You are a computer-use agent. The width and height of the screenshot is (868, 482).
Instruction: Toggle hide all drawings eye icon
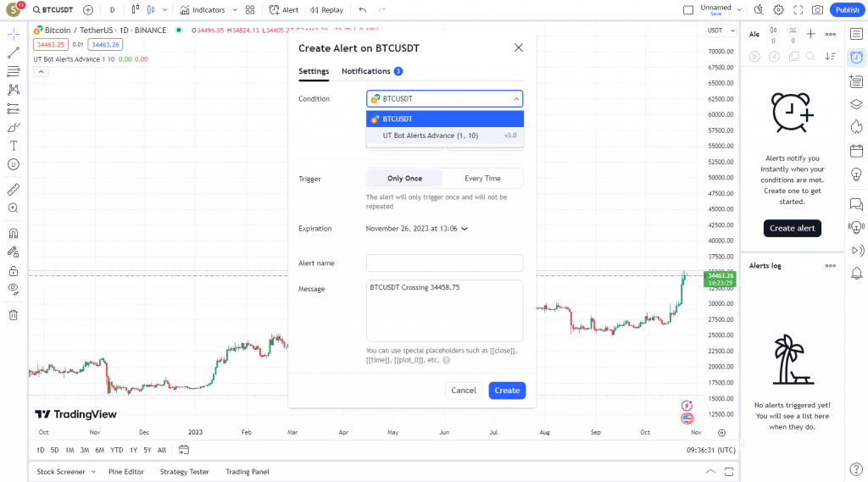click(14, 289)
